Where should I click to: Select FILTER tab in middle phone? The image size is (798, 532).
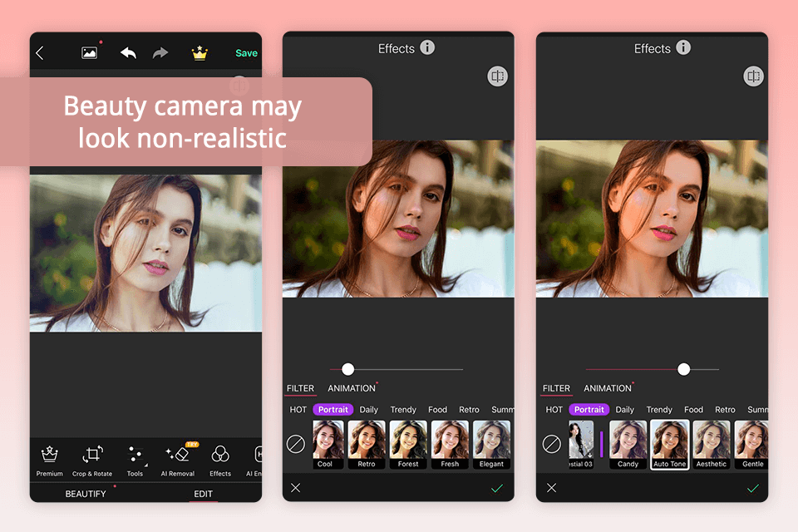click(300, 388)
